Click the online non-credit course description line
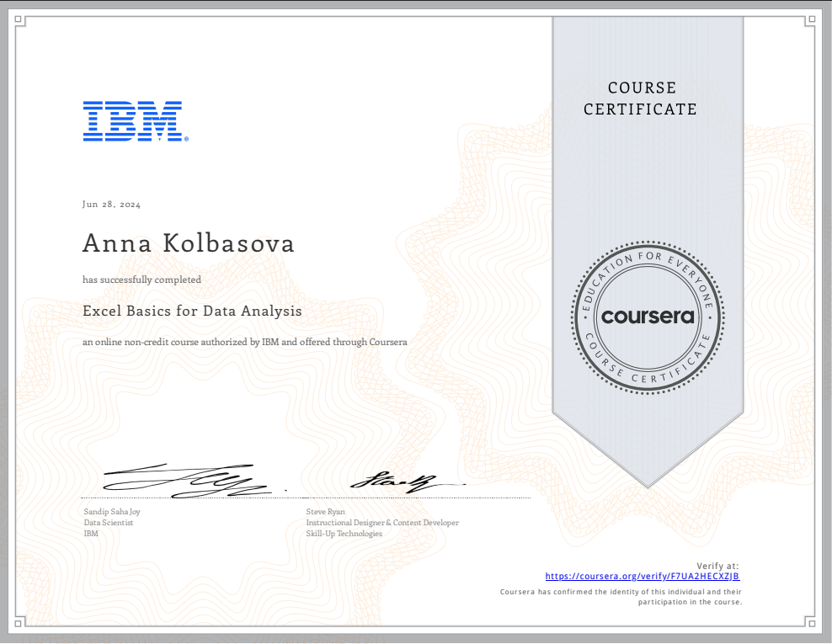Image resolution: width=832 pixels, height=644 pixels. 244,343
